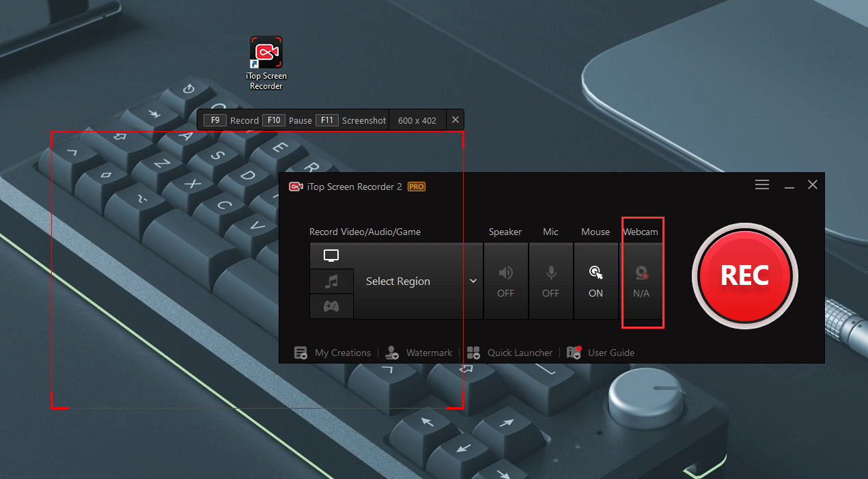Switch to audio-only recording music note icon

(331, 281)
